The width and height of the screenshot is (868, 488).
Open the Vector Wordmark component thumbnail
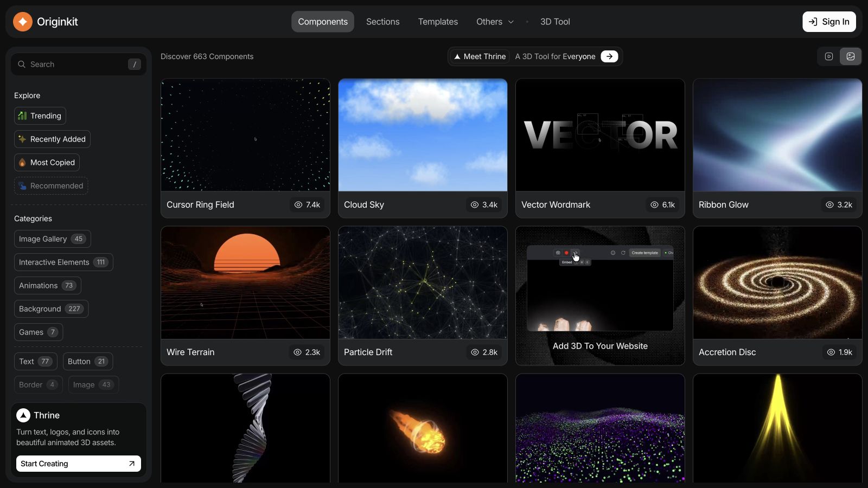click(600, 135)
